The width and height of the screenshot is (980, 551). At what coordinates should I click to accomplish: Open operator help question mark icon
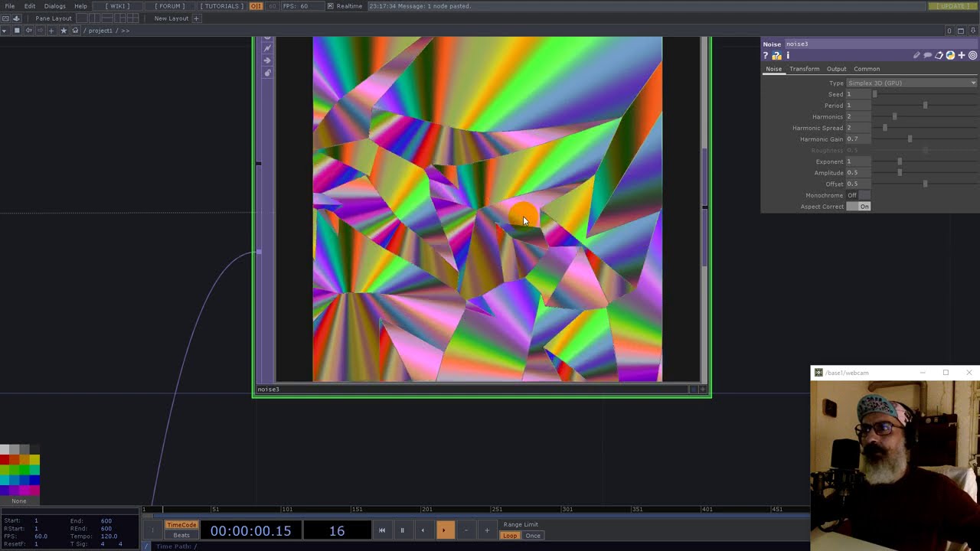pos(765,55)
